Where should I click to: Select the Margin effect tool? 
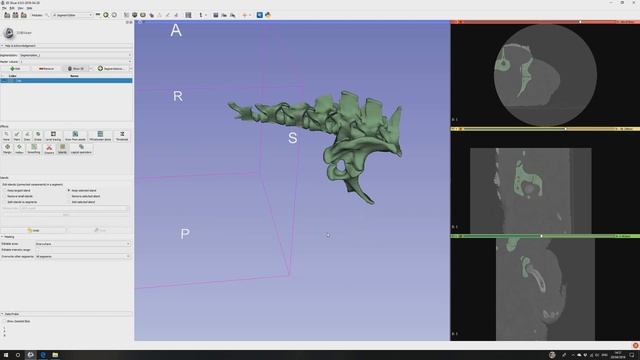(x=7, y=149)
